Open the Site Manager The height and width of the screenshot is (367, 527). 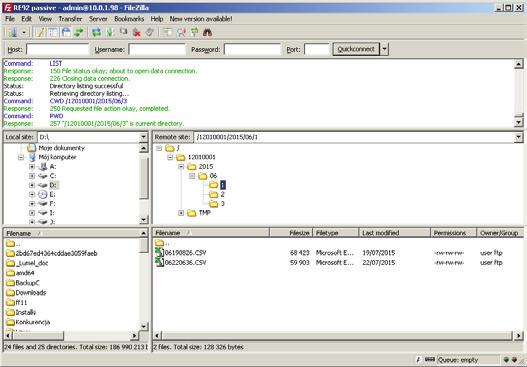(13, 32)
